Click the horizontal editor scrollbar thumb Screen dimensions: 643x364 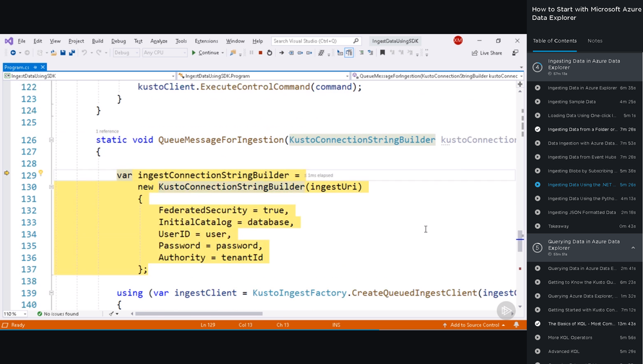(x=199, y=314)
